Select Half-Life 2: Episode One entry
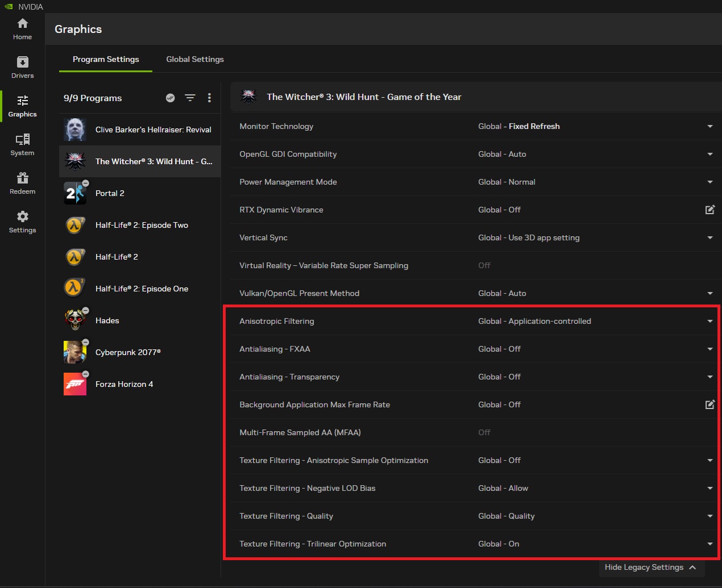This screenshot has width=722, height=588. (142, 289)
